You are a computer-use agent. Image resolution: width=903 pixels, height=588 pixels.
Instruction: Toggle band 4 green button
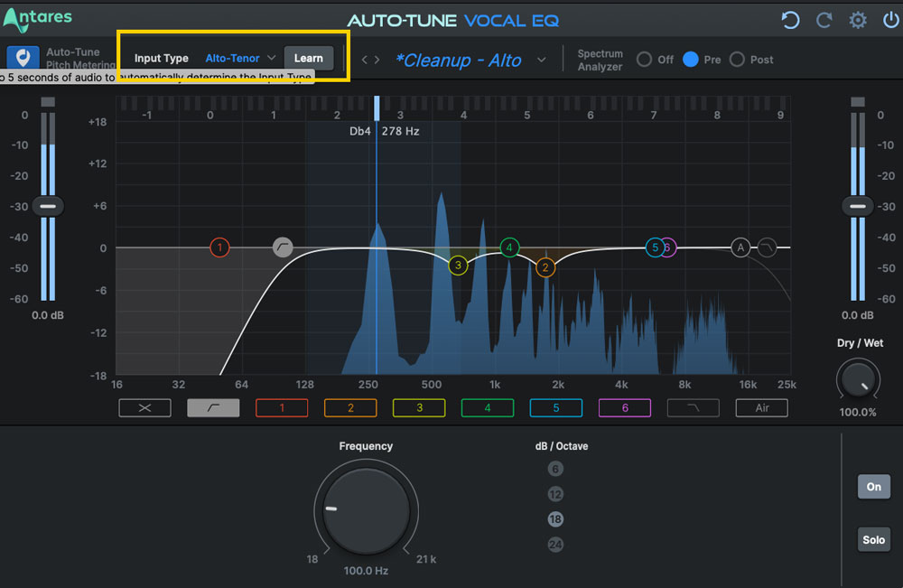(x=488, y=407)
